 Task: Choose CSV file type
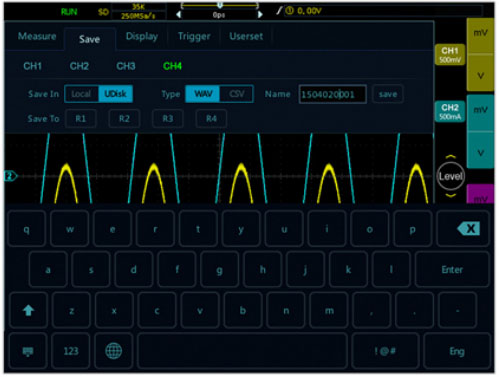click(236, 94)
